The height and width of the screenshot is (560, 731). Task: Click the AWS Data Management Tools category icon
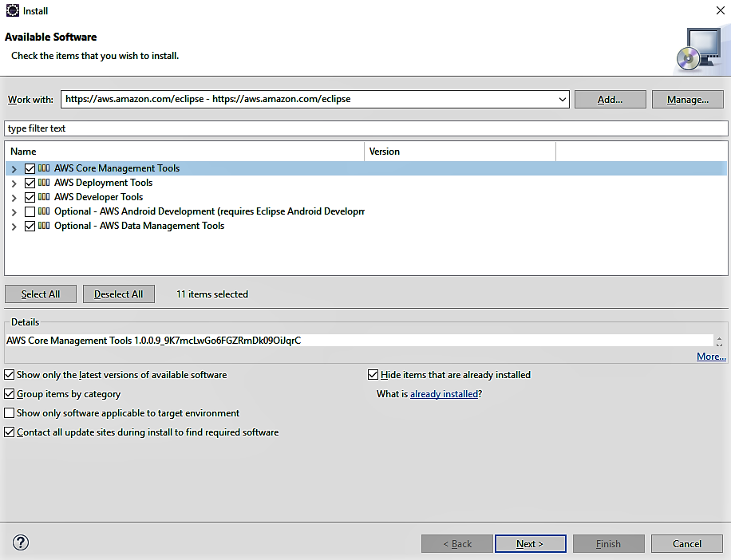point(44,226)
